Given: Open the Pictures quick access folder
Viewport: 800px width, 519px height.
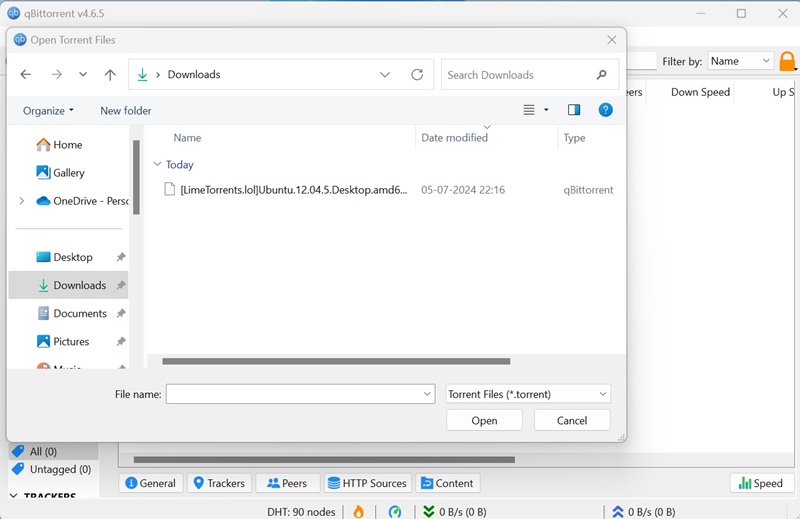Looking at the screenshot, I should coord(63,341).
